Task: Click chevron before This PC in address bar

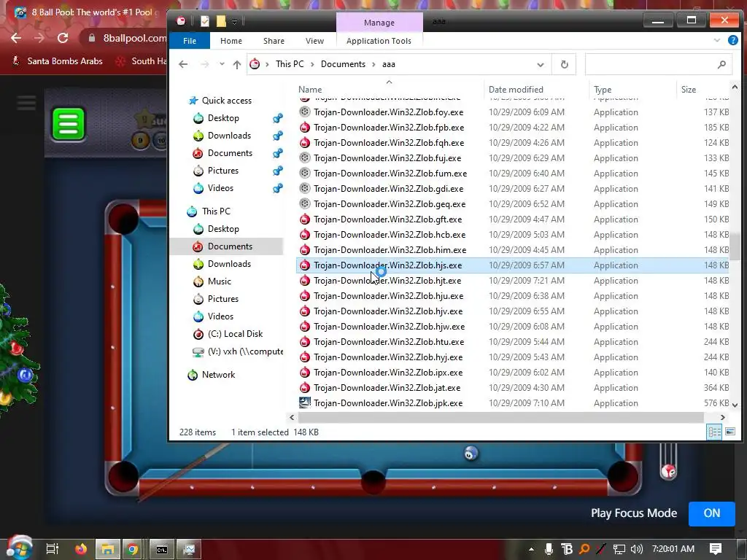Action: click(x=267, y=64)
